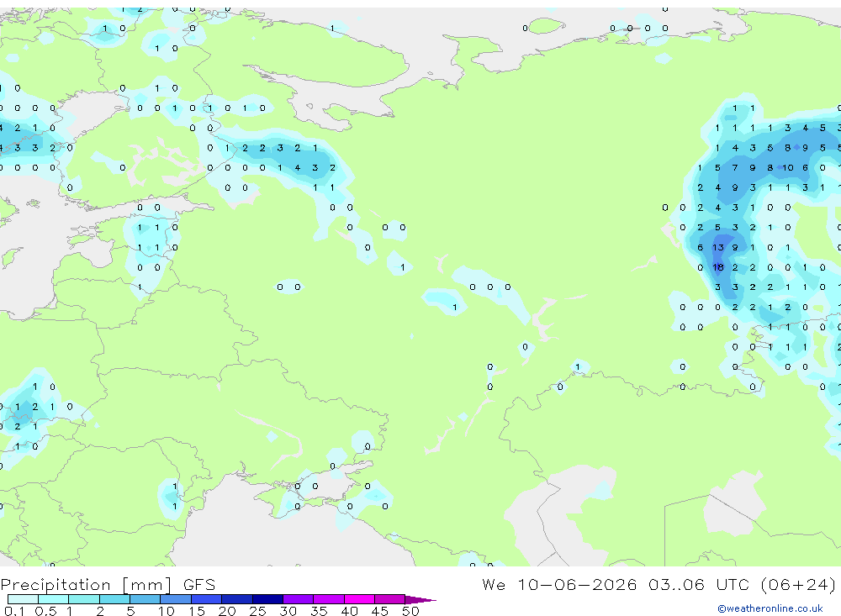Click the 0.1–0.5 mm legend color box
The image size is (841, 616).
pyautogui.click(x=23, y=599)
